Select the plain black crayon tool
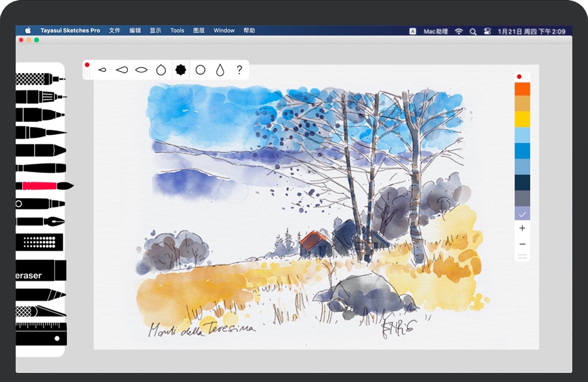 click(x=40, y=168)
